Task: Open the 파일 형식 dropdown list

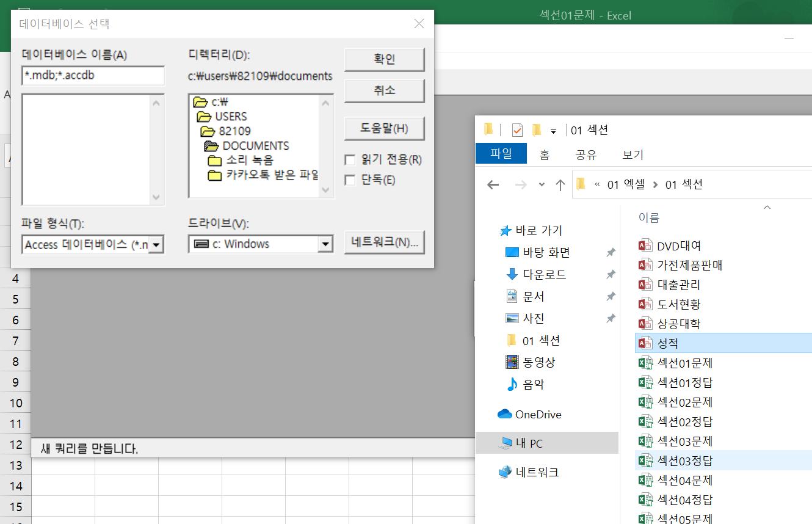Action: [x=156, y=245]
